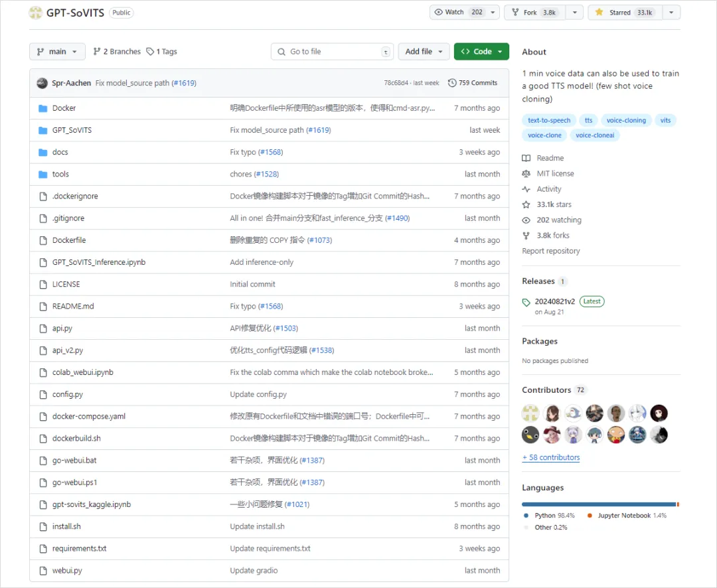Viewport: 717px width, 588px height.
Task: Open the Add file dropdown
Action: 424,52
